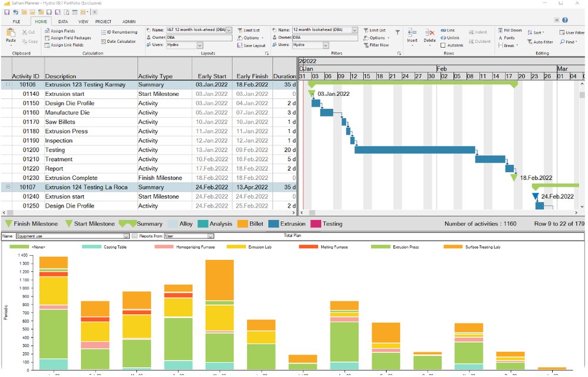588x377 pixels.
Task: Click the Testing legend color swatch
Action: coord(316,224)
